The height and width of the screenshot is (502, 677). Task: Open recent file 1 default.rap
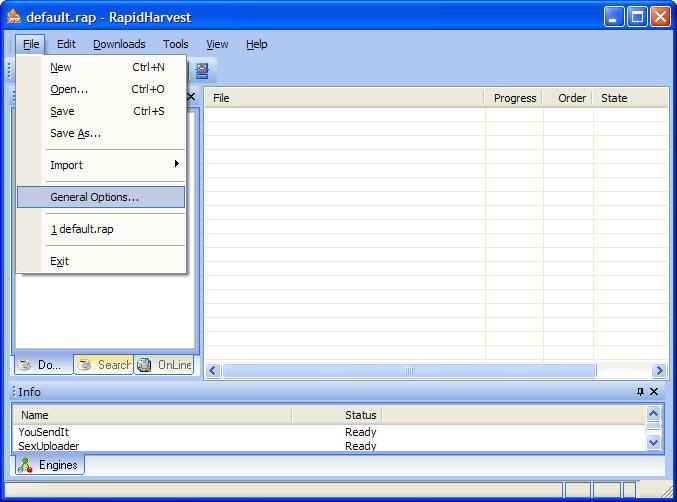pyautogui.click(x=83, y=229)
